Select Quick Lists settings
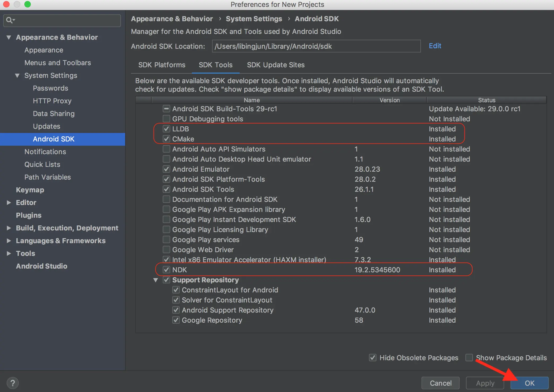The image size is (554, 392). 42,164
